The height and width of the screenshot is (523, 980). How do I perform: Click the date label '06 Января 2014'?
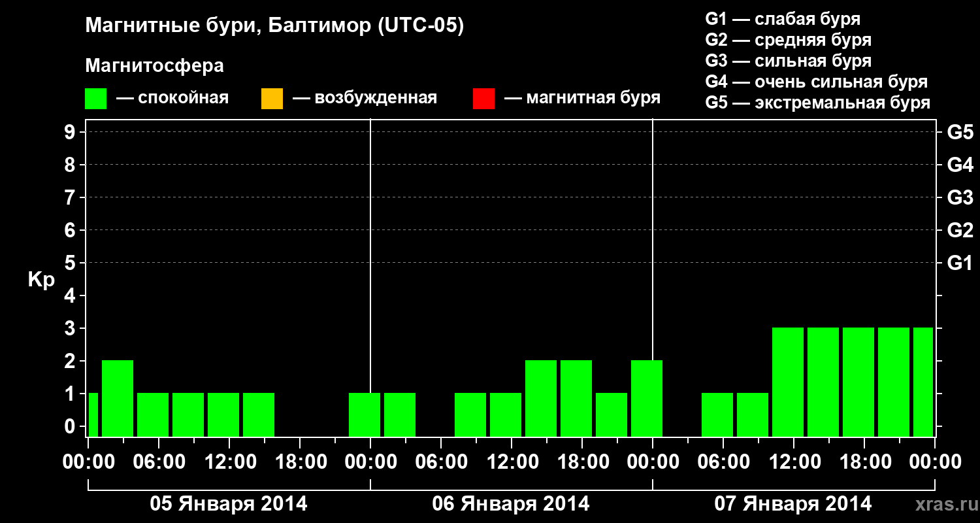click(x=511, y=504)
